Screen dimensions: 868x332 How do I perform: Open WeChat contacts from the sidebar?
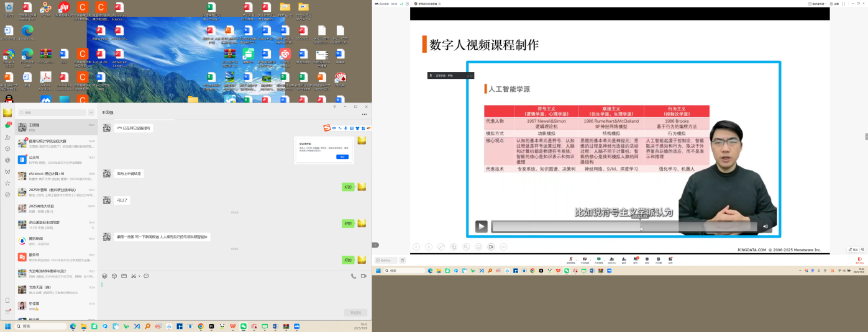coord(7,137)
